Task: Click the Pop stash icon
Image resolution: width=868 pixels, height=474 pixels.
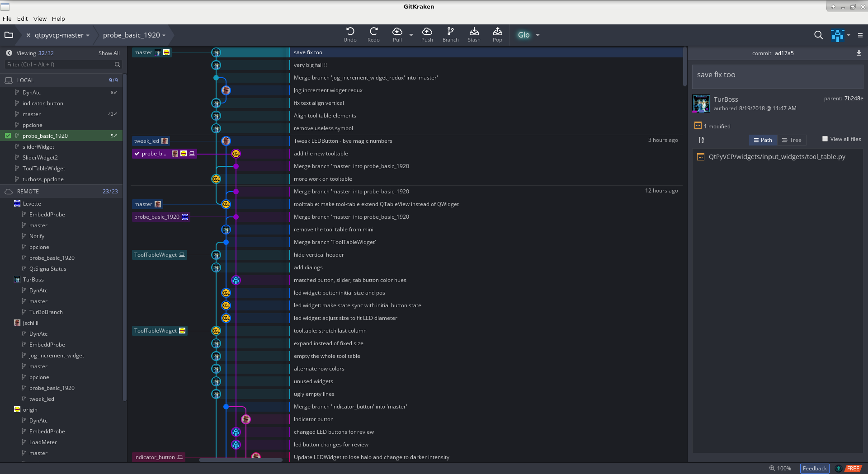Action: pyautogui.click(x=497, y=31)
